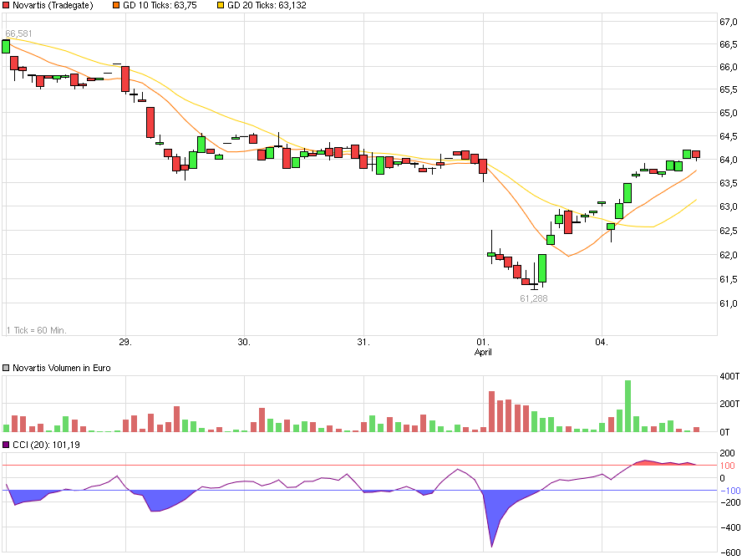Click the 66,581 high price annotation
This screenshot has height=560, width=752.
[x=18, y=34]
